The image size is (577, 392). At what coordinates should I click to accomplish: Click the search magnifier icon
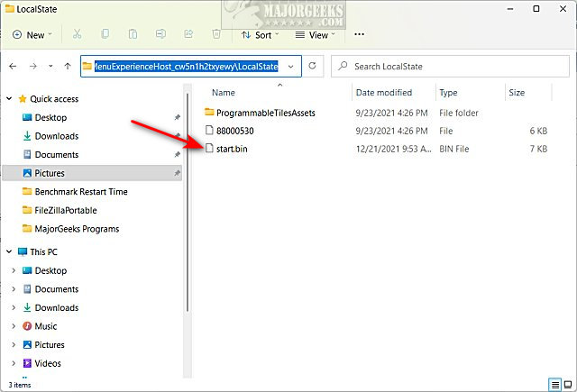[343, 66]
